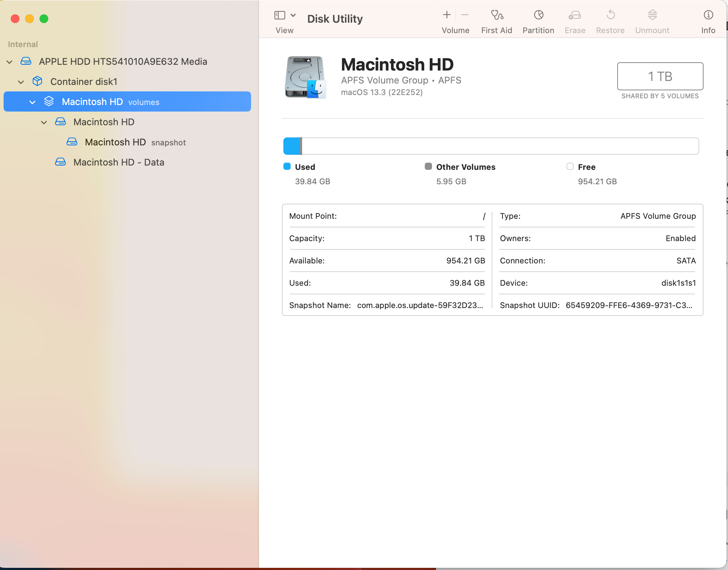Click Container disk1 cube icon
Viewport: 728px width, 570px height.
[37, 81]
